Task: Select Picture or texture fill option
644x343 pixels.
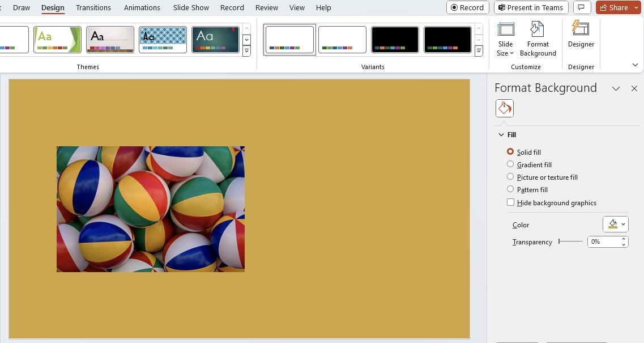Action: pyautogui.click(x=510, y=176)
